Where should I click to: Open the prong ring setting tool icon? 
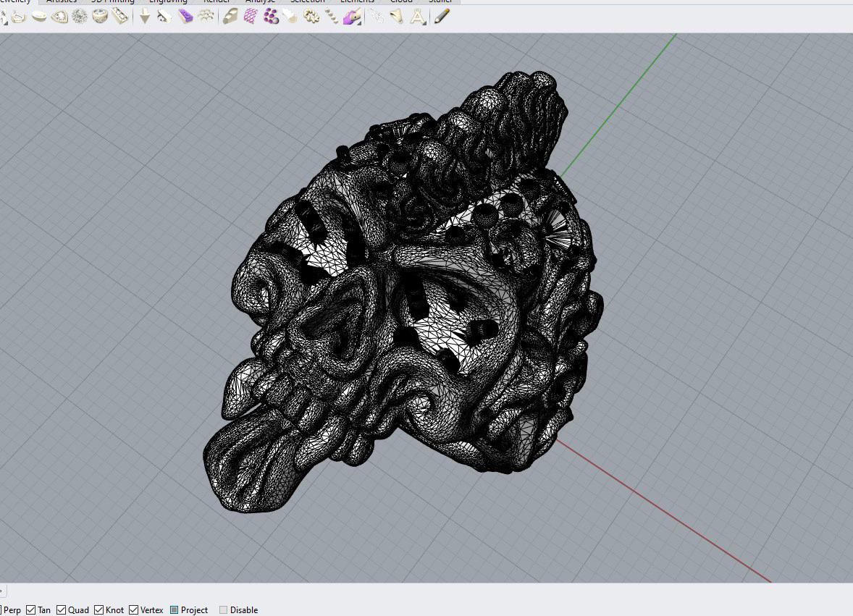coord(19,17)
